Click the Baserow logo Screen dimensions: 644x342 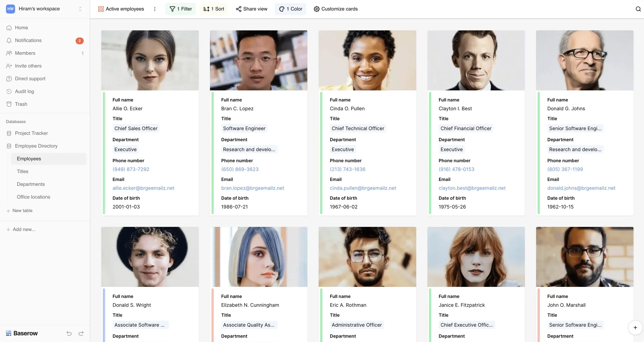tap(22, 333)
